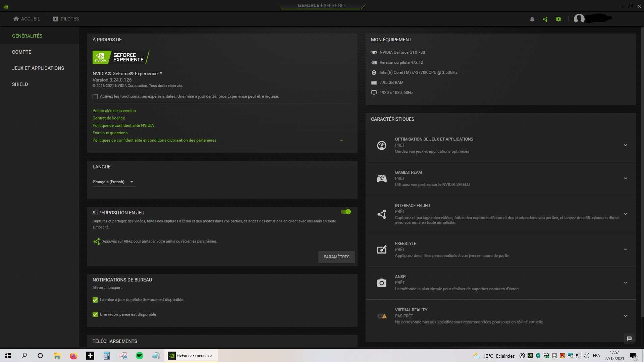
Task: Click the optimisation speedometer icon
Action: coord(382,145)
